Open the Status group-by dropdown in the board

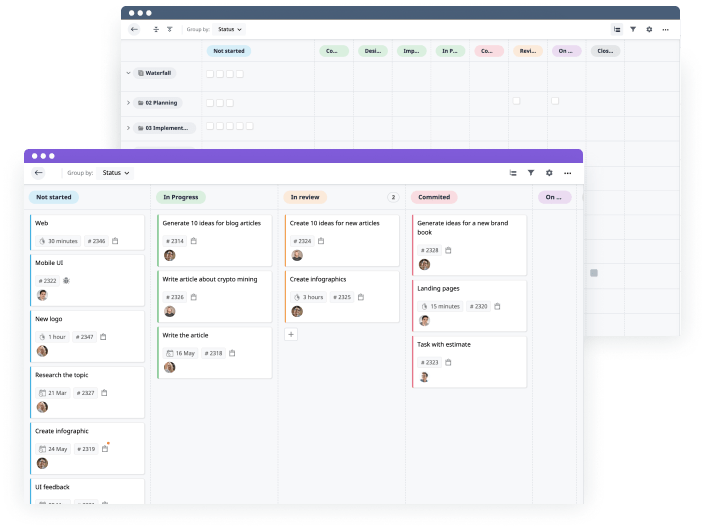pyautogui.click(x=115, y=173)
